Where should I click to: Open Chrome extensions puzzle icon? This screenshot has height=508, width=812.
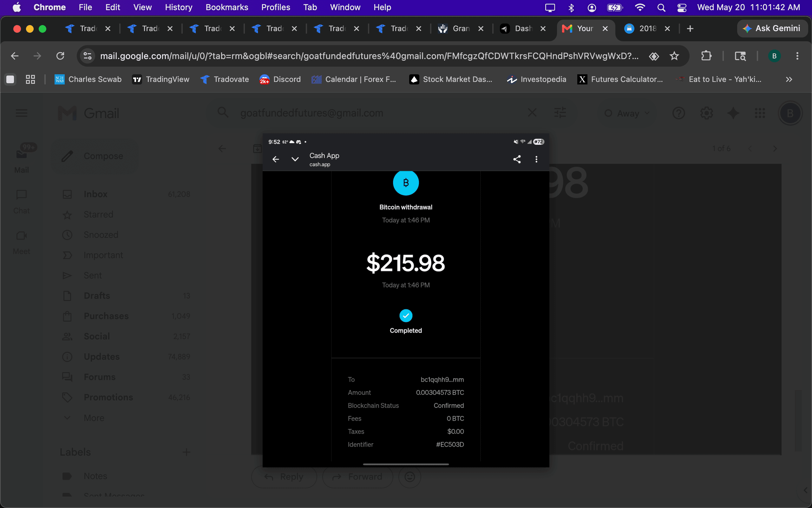pos(706,56)
